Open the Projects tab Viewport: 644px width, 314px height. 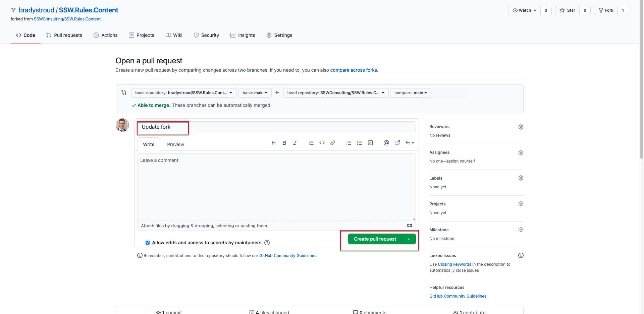click(142, 35)
